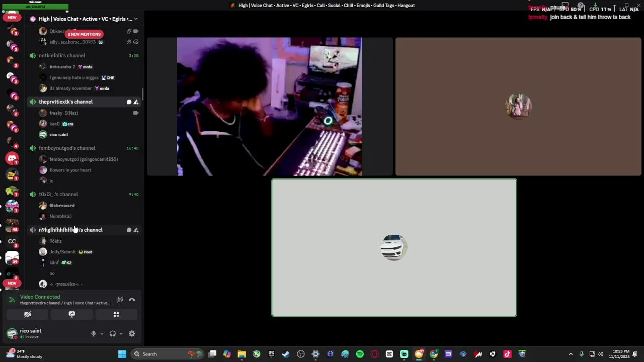Click the camera icon beside freaky_5(Naz)
Screen dimensions: 644x362
point(135,113)
